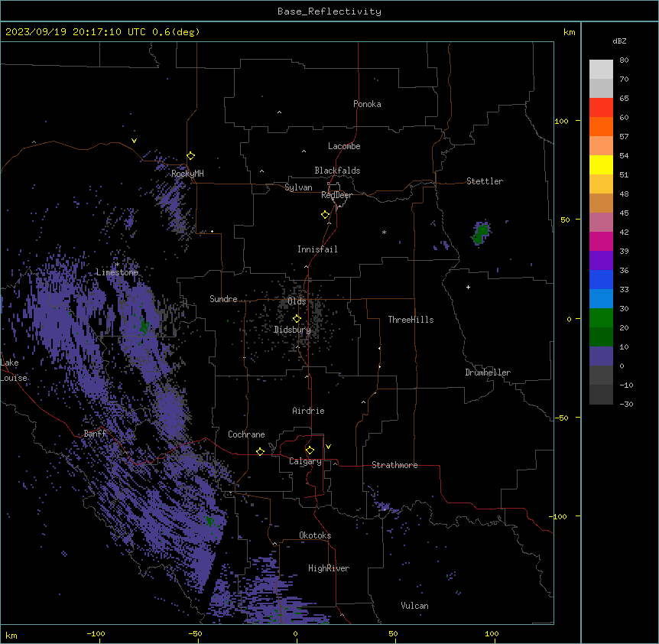The width and height of the screenshot is (659, 644).
Task: Click the 0.6(deg) elevation label
Action: pos(176,32)
